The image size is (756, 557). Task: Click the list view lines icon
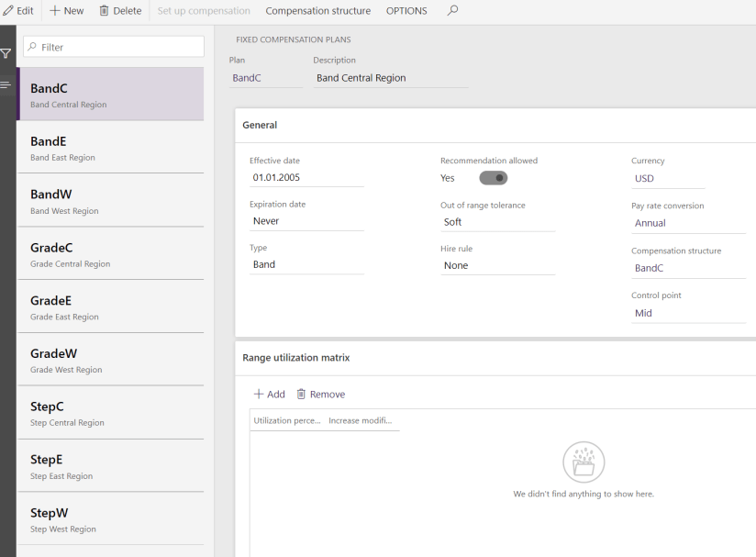point(7,84)
